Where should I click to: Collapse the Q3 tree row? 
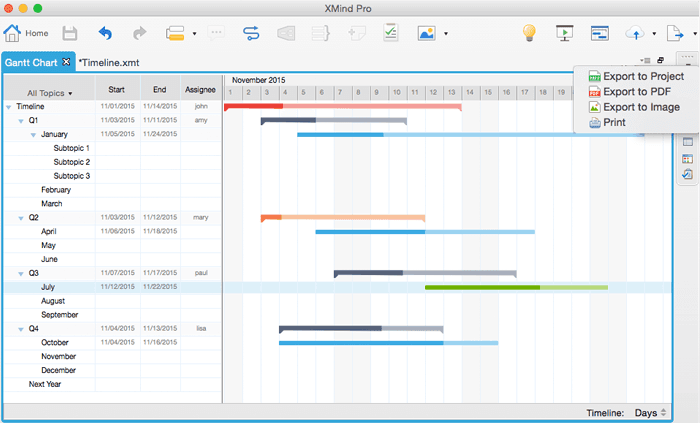pos(21,274)
